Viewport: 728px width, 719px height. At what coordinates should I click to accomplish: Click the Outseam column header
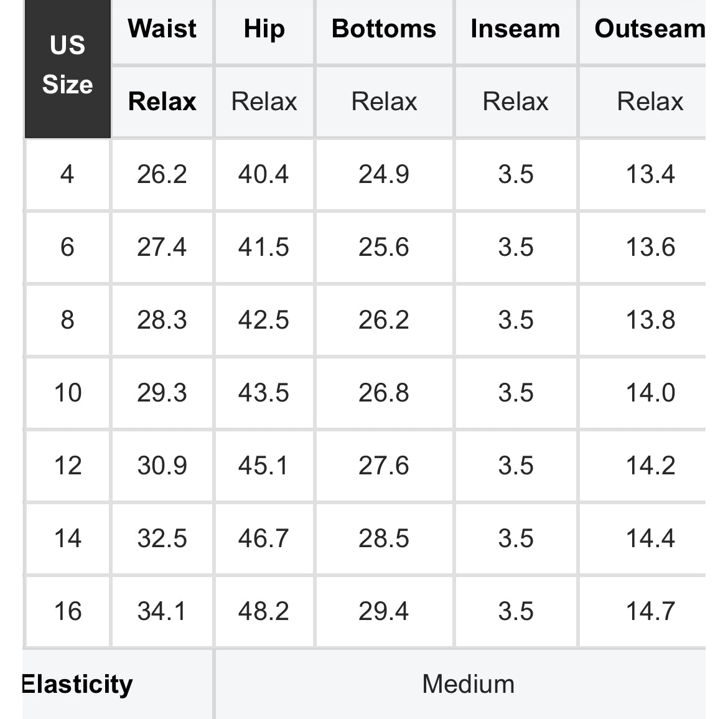pyautogui.click(x=649, y=29)
